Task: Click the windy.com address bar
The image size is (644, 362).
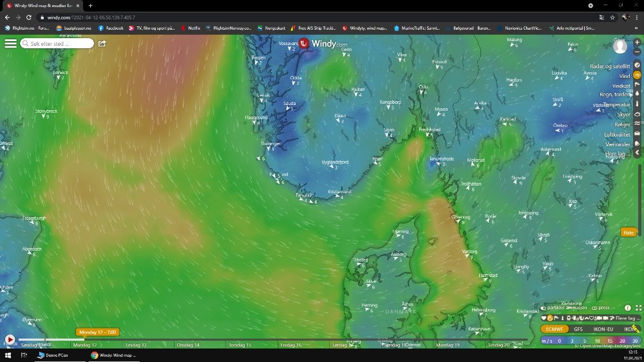Action: (x=316, y=17)
